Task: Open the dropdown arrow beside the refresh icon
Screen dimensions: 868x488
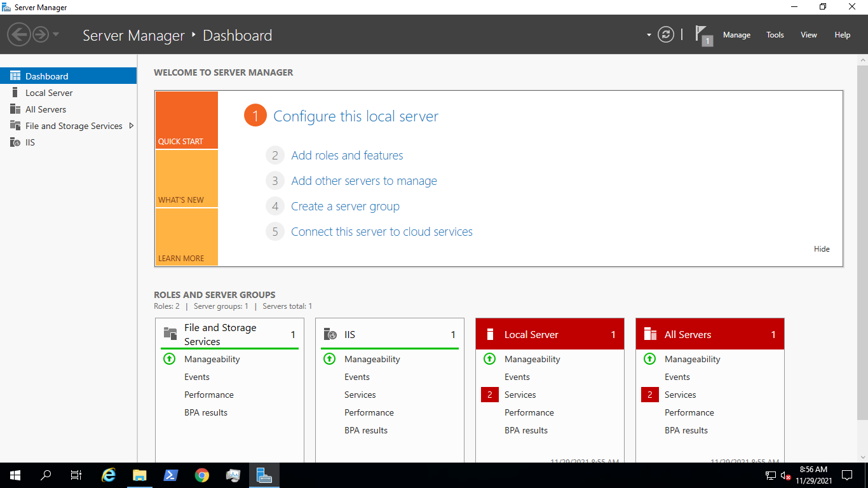Action: [x=649, y=34]
